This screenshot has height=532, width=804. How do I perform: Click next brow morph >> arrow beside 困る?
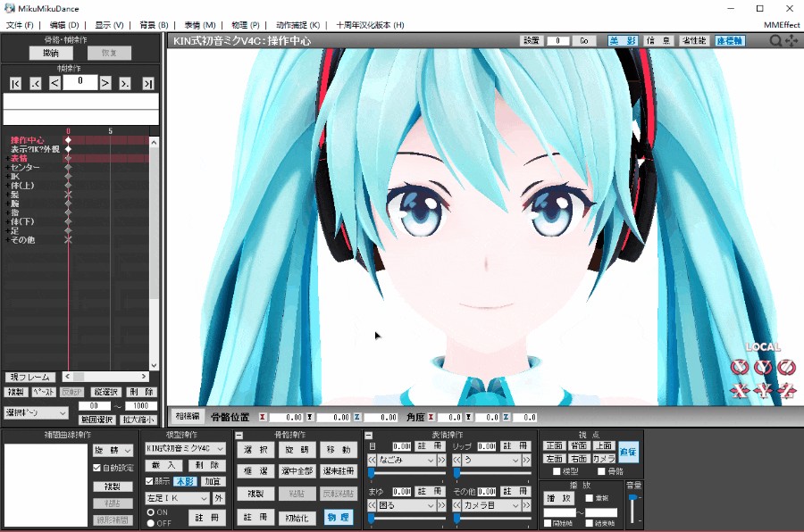point(441,505)
